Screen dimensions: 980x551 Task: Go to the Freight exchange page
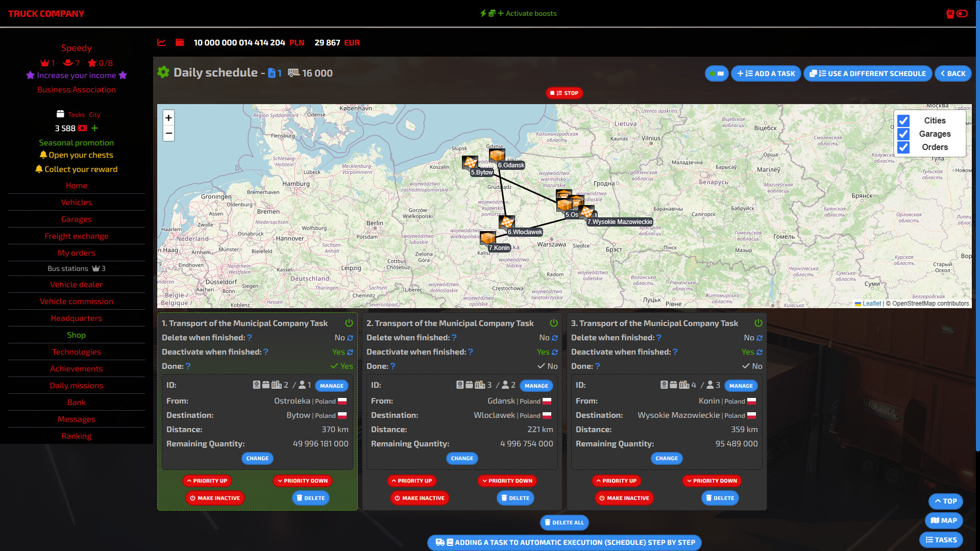pos(77,236)
